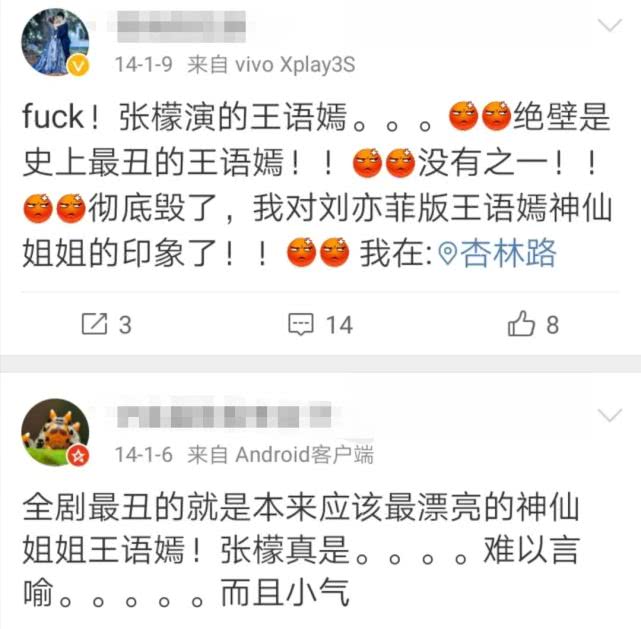Click the yellow V verified badge

78,66
